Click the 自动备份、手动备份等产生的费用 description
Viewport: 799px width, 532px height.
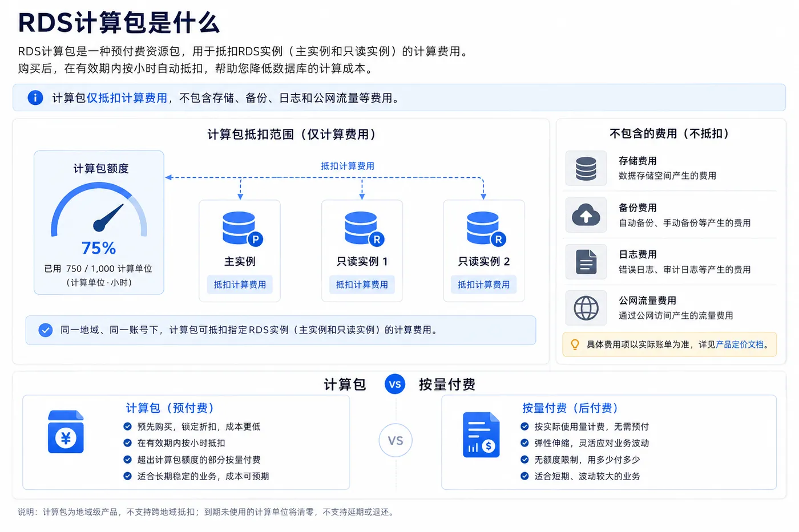[x=684, y=223]
